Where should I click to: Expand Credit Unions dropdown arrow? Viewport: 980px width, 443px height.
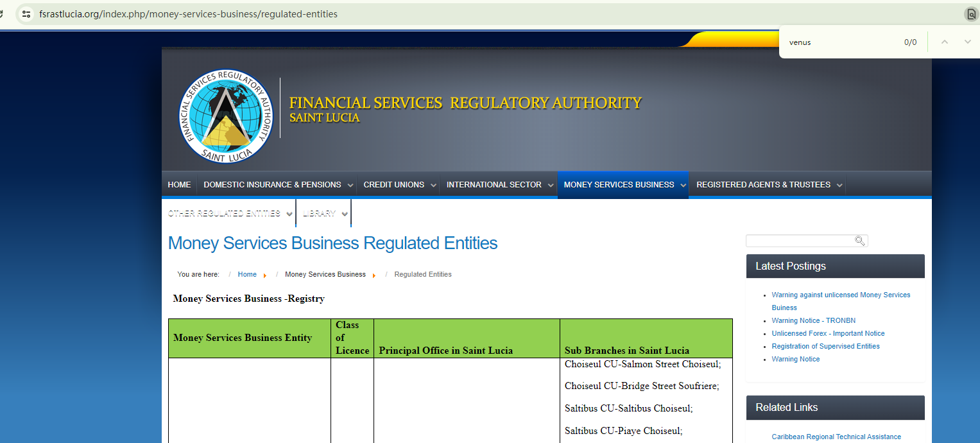tap(433, 186)
